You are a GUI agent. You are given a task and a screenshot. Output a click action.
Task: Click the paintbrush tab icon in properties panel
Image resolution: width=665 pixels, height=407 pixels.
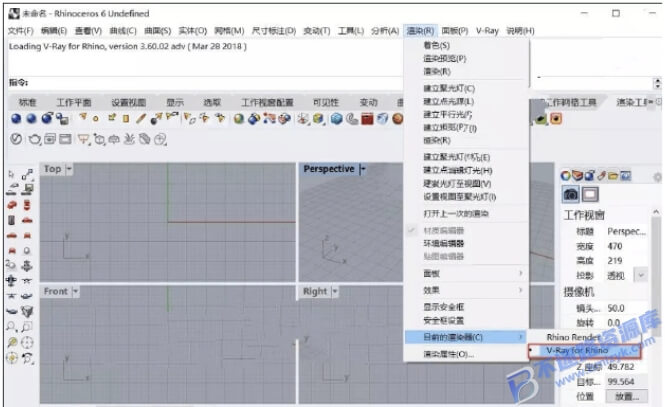point(601,176)
